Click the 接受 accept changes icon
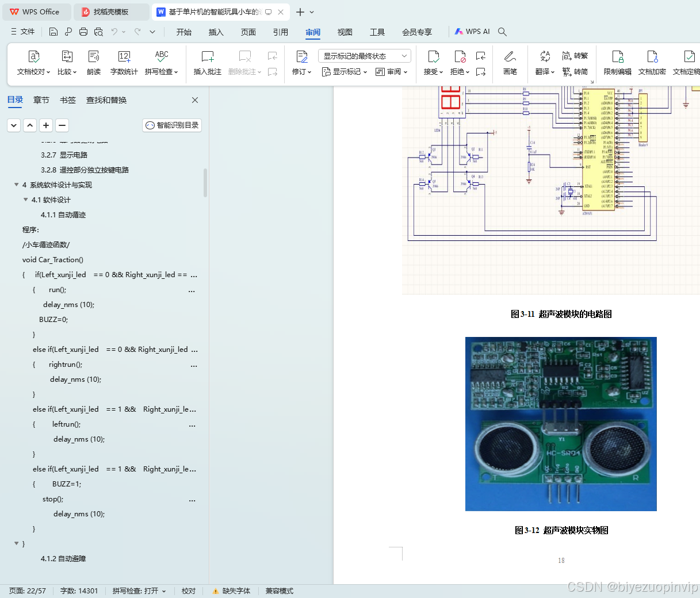This screenshot has height=598, width=700. [433, 56]
